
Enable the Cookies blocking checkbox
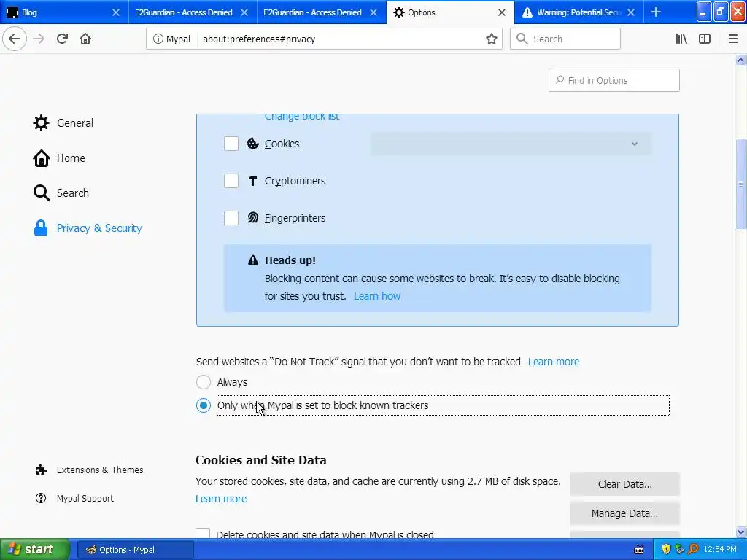coord(231,144)
